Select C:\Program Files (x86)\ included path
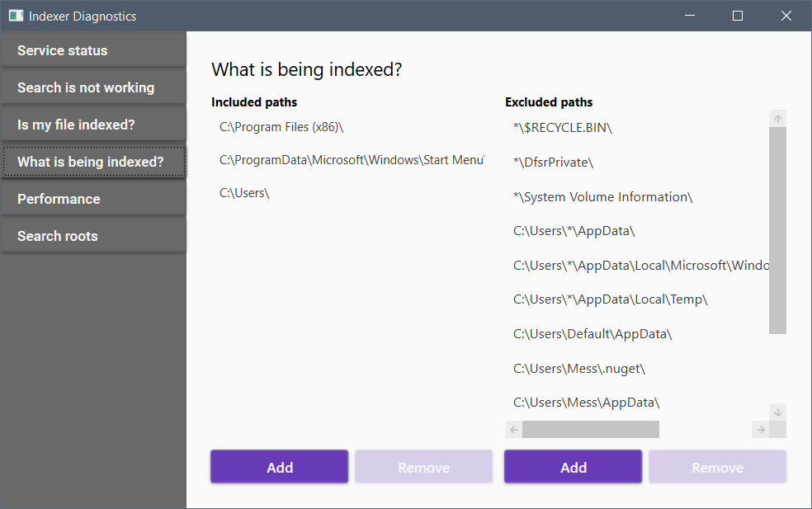Viewport: 812px width, 509px height. point(281,127)
